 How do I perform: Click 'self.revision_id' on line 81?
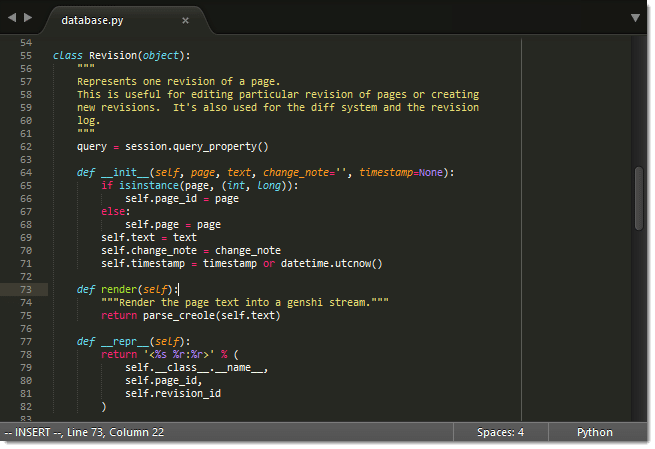point(173,393)
